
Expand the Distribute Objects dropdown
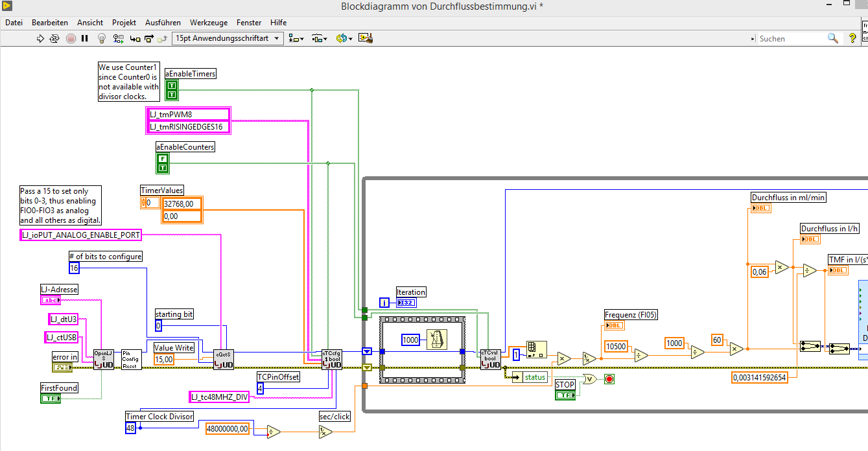(320, 39)
